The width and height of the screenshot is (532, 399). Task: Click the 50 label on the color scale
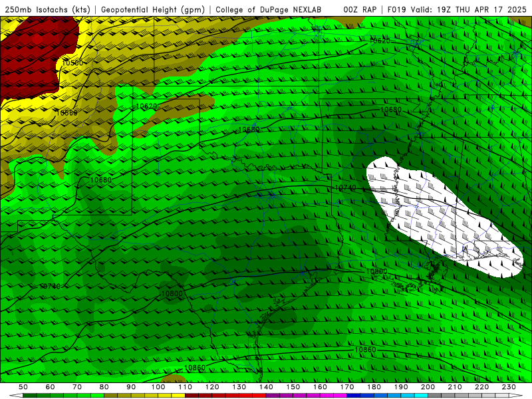23,387
